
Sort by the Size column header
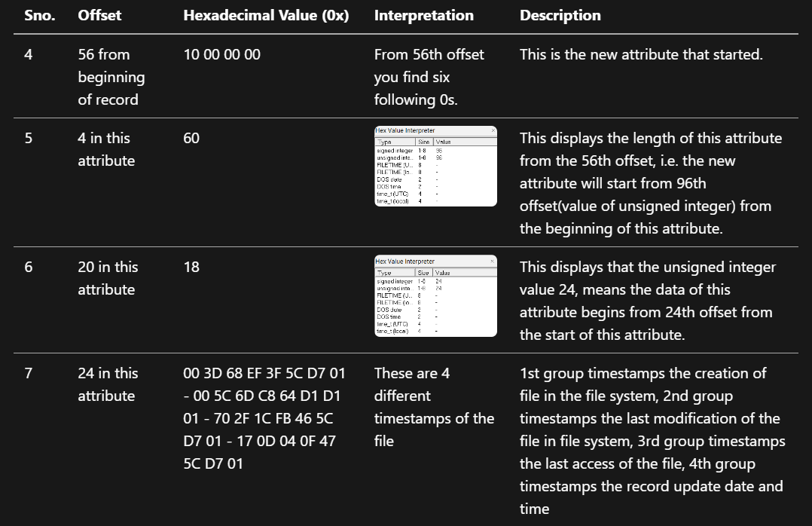coord(424,142)
